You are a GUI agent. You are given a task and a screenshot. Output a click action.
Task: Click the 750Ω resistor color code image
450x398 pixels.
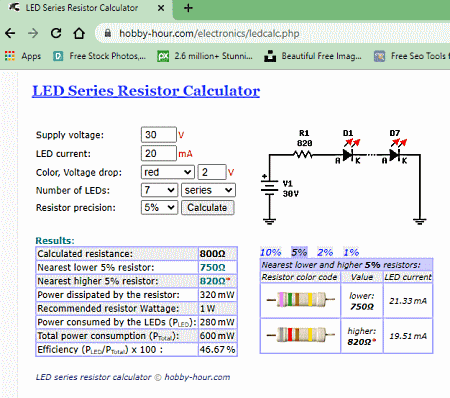[x=300, y=300]
